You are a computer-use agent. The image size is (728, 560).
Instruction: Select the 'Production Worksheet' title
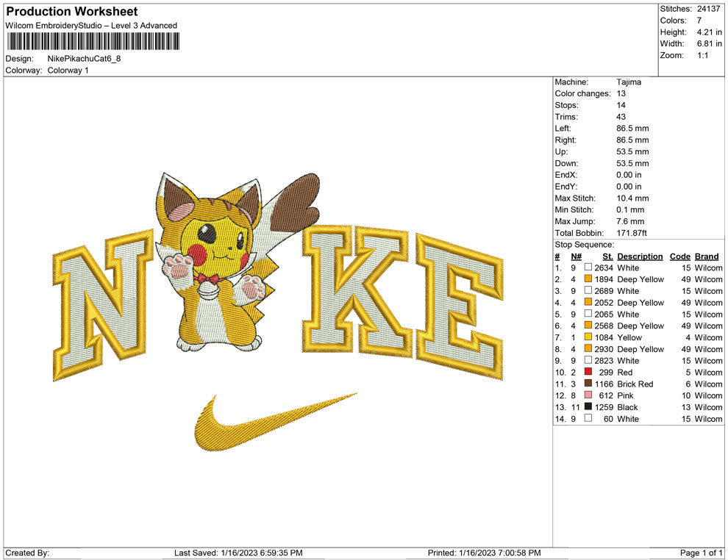[x=72, y=12]
